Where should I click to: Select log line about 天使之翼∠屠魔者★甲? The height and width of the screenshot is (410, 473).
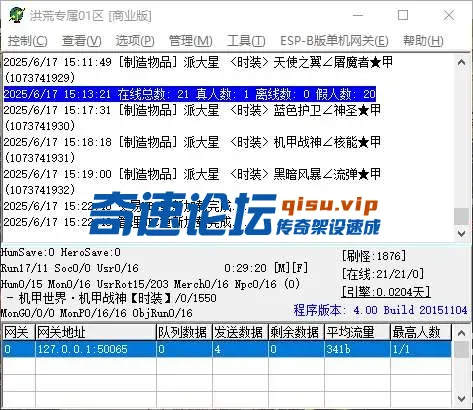[198, 62]
